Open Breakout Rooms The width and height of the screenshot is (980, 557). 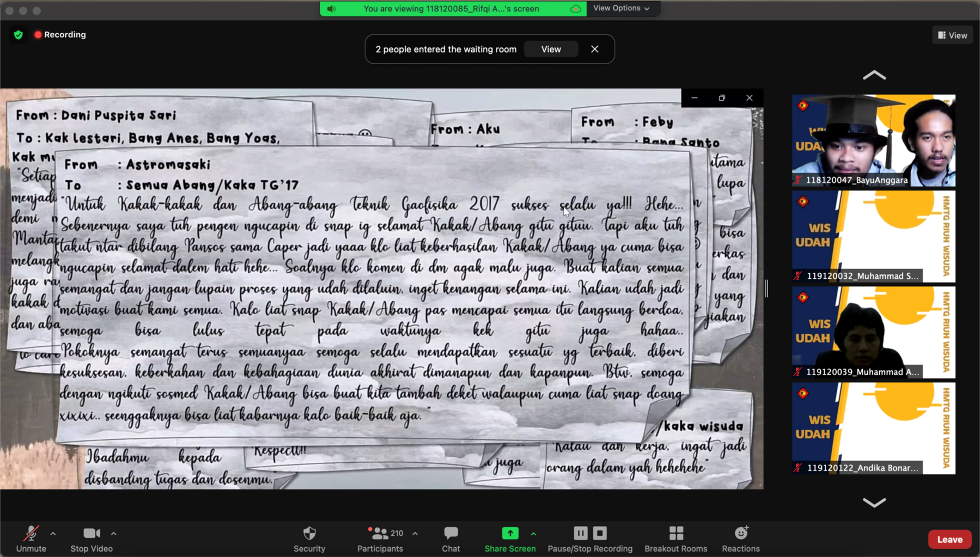[x=675, y=534]
